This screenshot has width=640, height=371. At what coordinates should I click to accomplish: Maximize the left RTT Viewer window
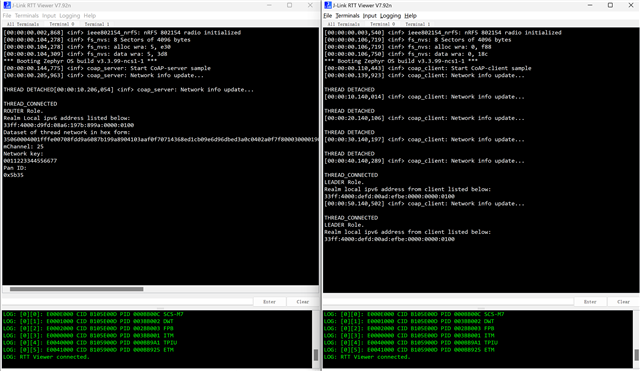(289, 5)
